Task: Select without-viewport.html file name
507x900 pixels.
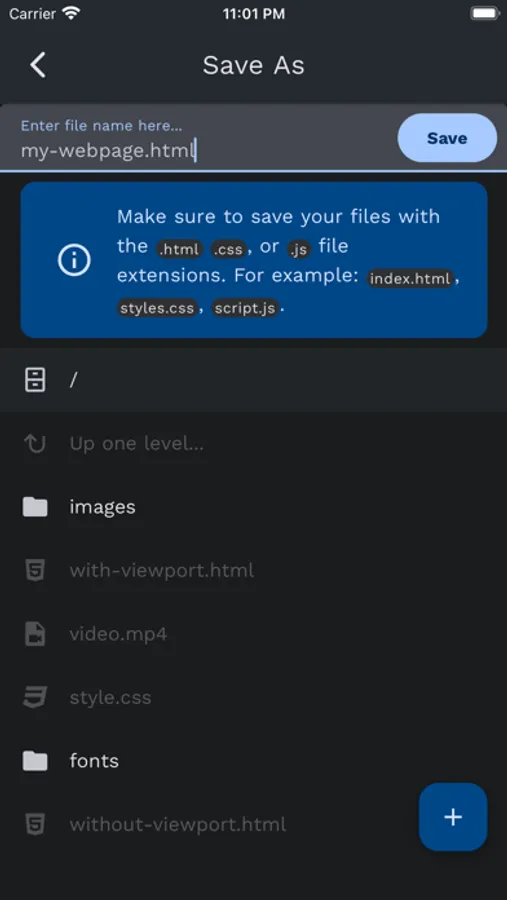Action: coord(178,825)
